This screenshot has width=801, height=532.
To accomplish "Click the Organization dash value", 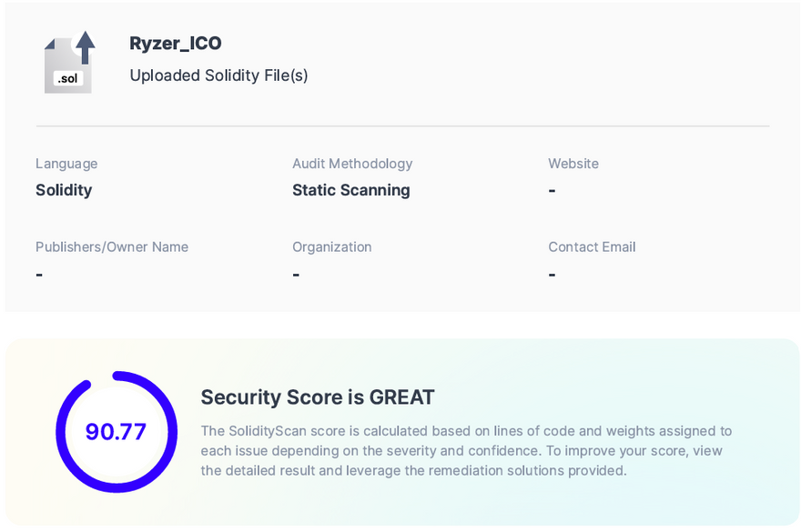I will pos(296,275).
